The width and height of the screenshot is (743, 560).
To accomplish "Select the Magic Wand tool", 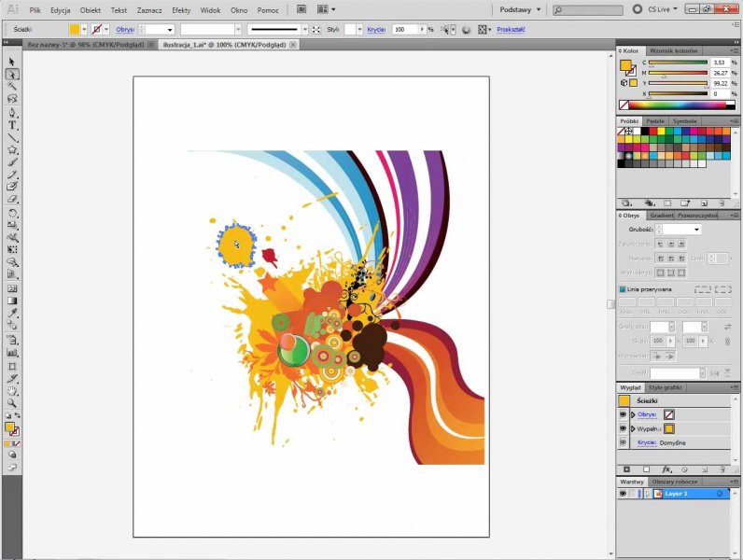I will (12, 86).
